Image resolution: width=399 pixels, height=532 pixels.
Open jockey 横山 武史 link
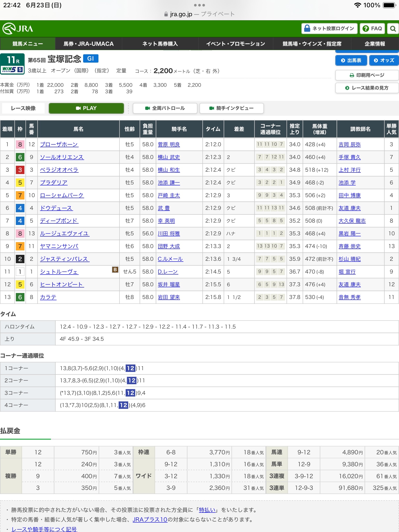(x=169, y=157)
